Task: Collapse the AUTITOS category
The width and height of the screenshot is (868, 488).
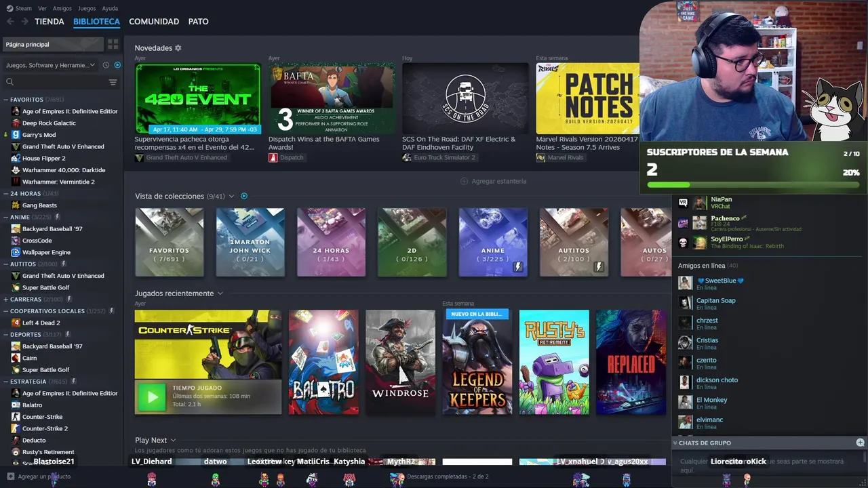Action: [6, 264]
